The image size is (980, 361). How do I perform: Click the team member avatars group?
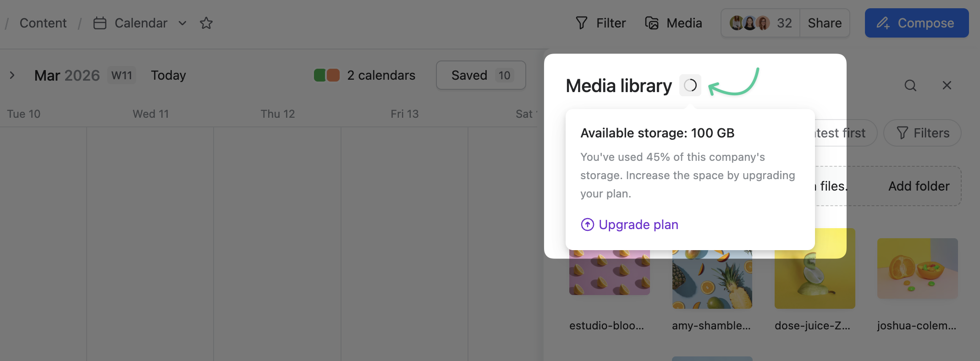click(x=749, y=23)
